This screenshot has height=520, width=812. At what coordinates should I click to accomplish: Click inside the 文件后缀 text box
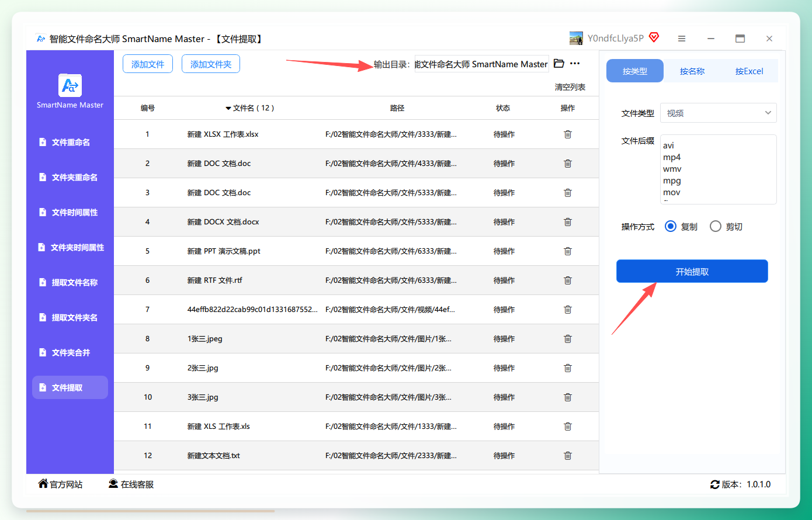[x=719, y=169]
